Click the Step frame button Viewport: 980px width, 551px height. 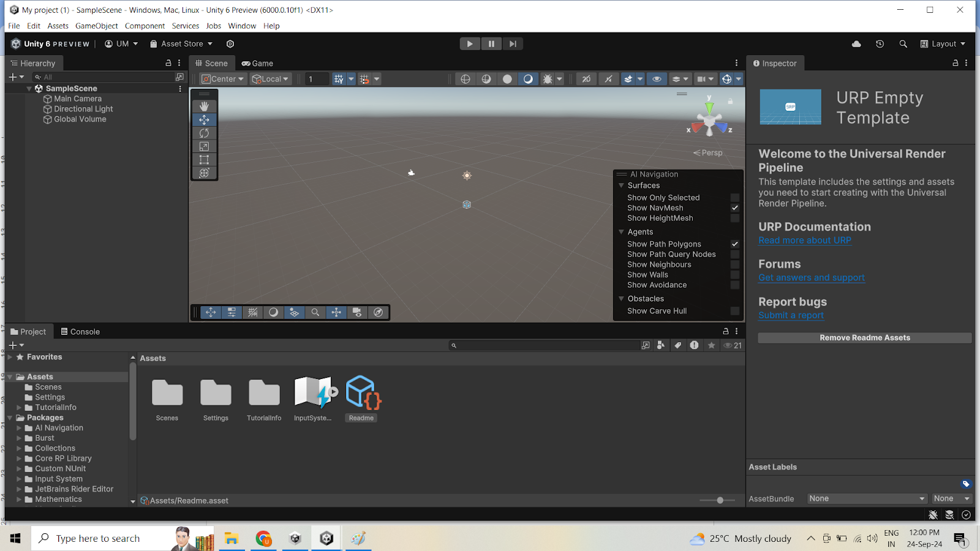[513, 43]
